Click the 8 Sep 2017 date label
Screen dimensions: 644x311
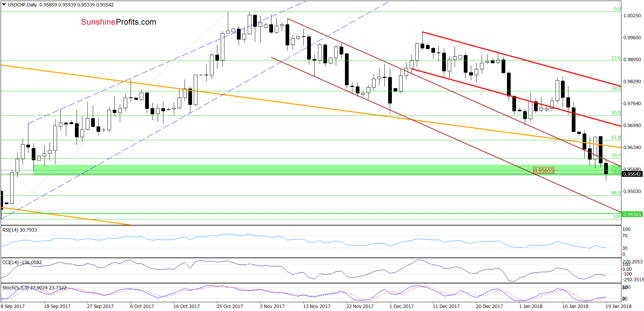[13, 306]
